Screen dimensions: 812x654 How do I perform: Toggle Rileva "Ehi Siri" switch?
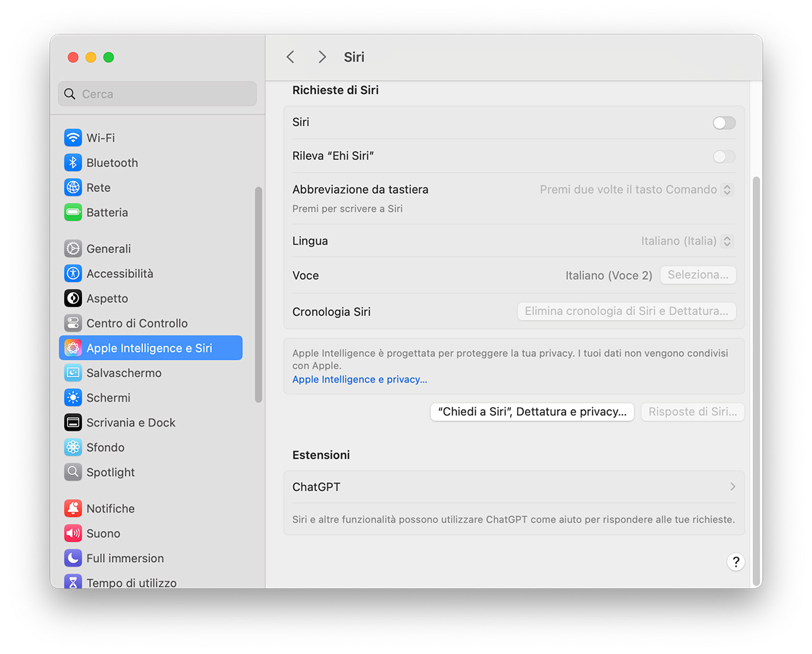tap(724, 156)
